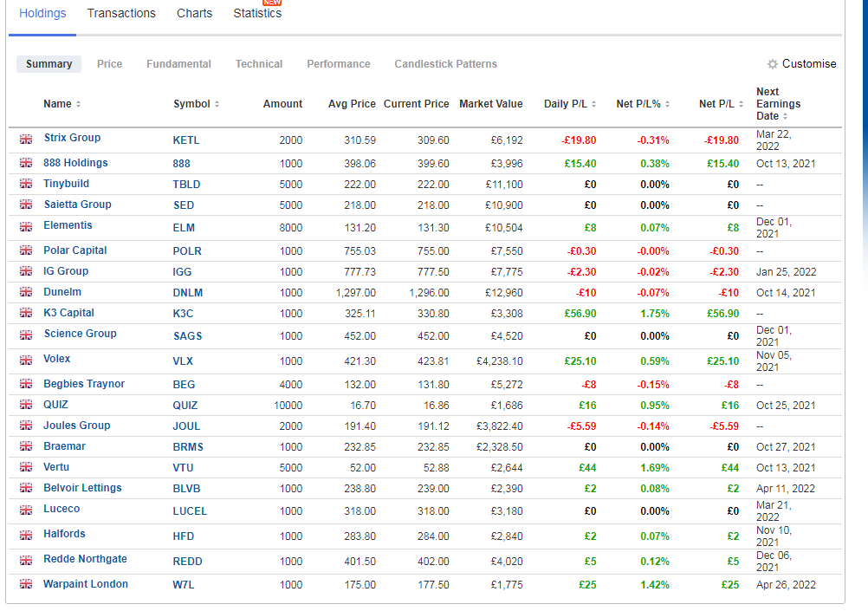The height and width of the screenshot is (611, 868).
Task: Click the IGG symbol link
Action: [182, 272]
